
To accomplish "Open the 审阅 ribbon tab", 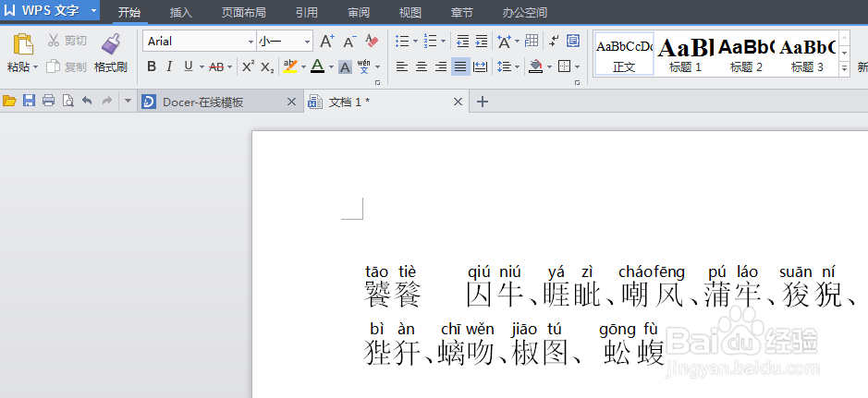I will pyautogui.click(x=359, y=12).
